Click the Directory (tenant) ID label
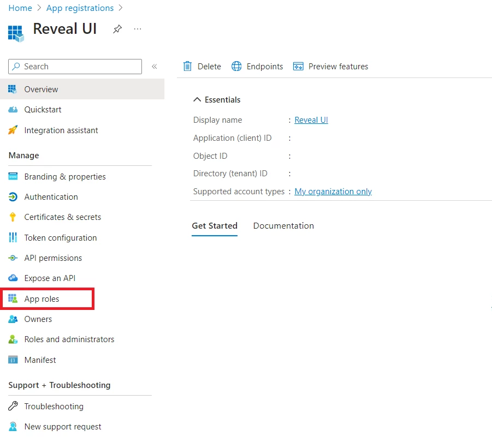Screen dimensions: 492x448 [x=230, y=174]
